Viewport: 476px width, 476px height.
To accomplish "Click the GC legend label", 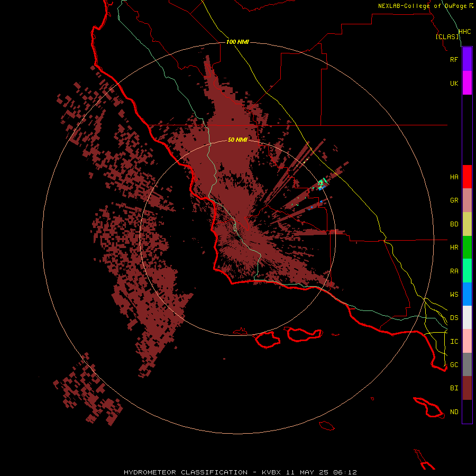I will point(454,364).
